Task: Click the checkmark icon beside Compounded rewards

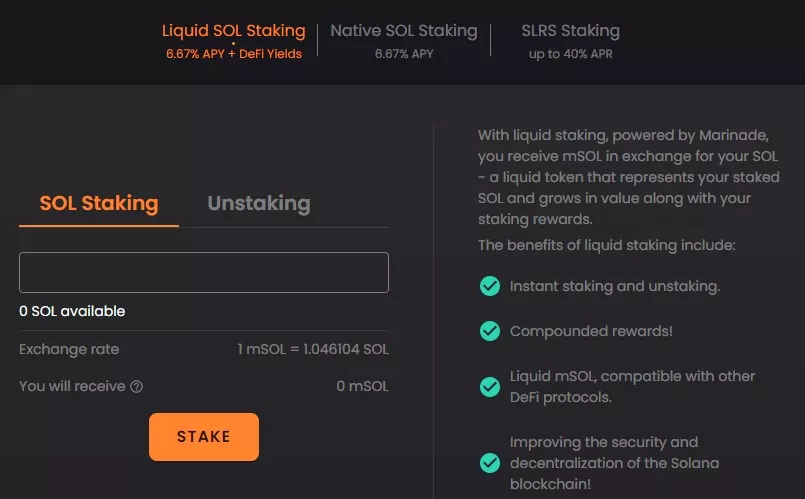Action: (x=490, y=331)
